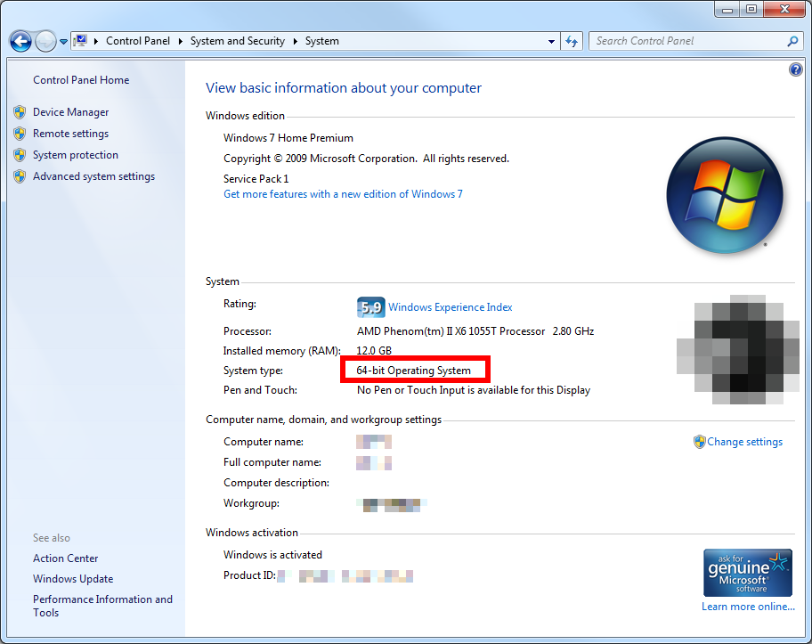This screenshot has height=644, width=812.
Task: Click the Service Pack 1 text
Action: [256, 179]
